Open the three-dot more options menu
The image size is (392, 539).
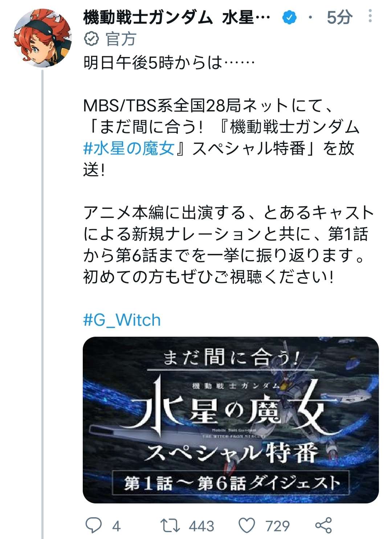point(370,16)
